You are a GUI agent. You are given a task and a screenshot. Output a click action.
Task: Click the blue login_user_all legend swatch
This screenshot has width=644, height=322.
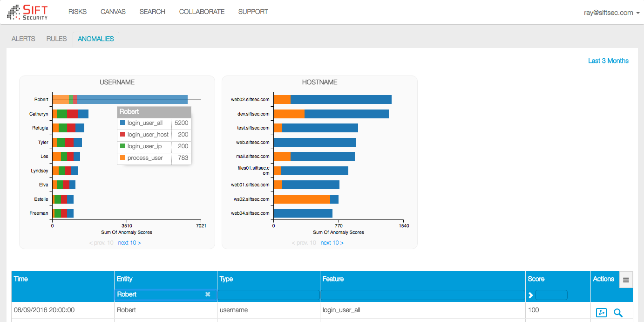click(122, 123)
